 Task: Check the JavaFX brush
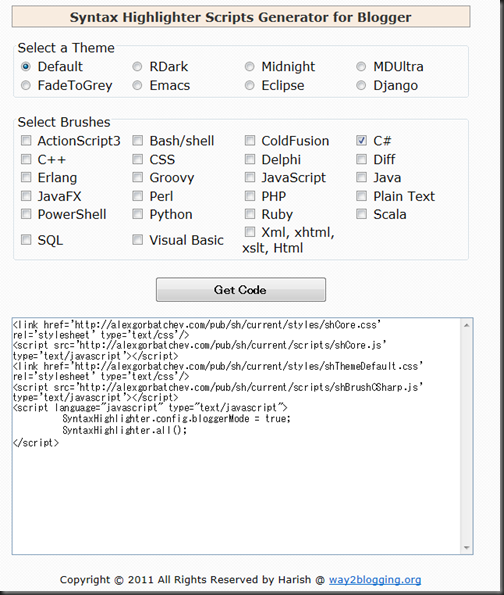(26, 196)
